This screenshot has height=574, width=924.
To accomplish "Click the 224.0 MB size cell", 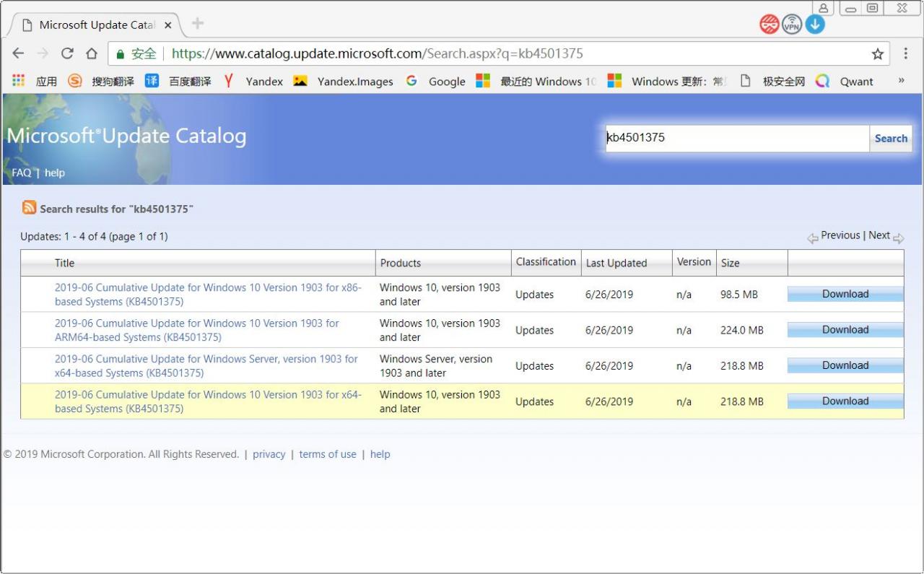I will 741,330.
